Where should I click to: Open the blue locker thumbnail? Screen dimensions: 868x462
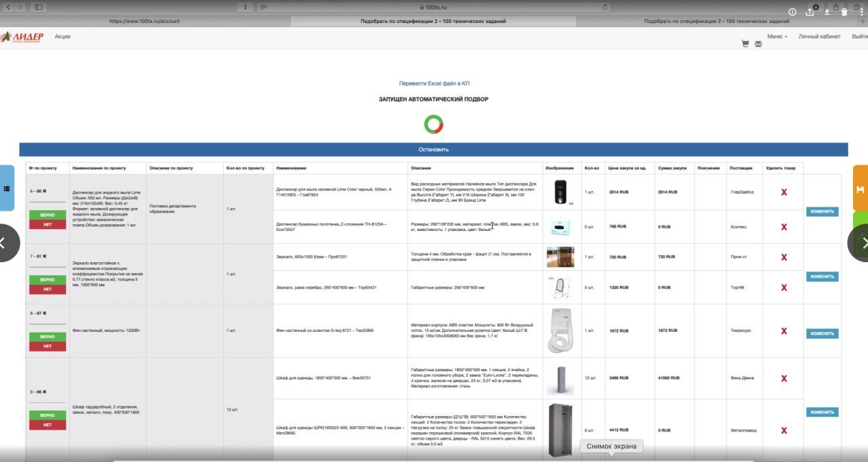pos(560,379)
